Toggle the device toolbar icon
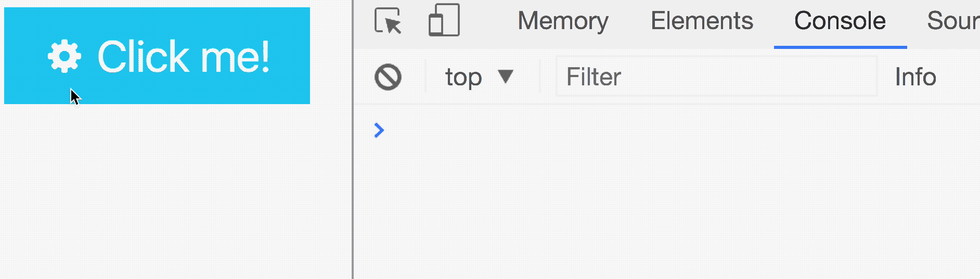980x279 pixels. click(444, 21)
